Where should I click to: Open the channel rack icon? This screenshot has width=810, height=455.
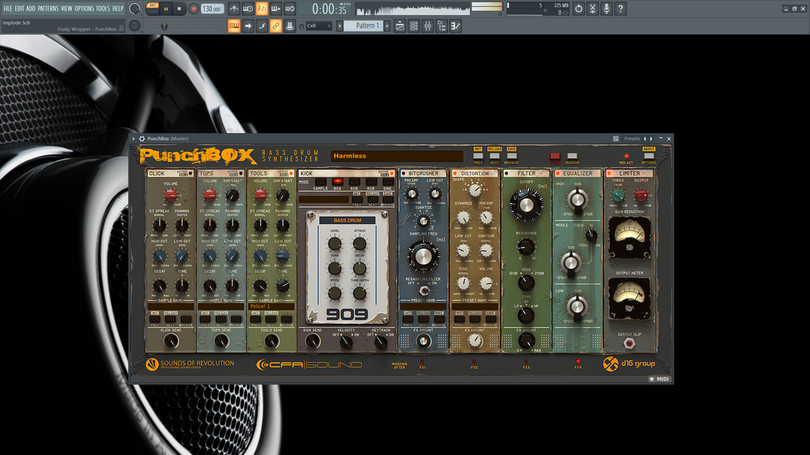click(414, 26)
